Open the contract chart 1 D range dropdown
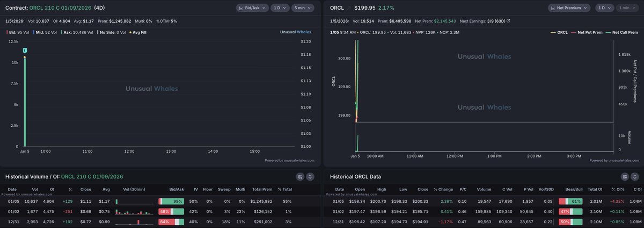Image resolution: width=644 pixels, height=228 pixels. (280, 8)
